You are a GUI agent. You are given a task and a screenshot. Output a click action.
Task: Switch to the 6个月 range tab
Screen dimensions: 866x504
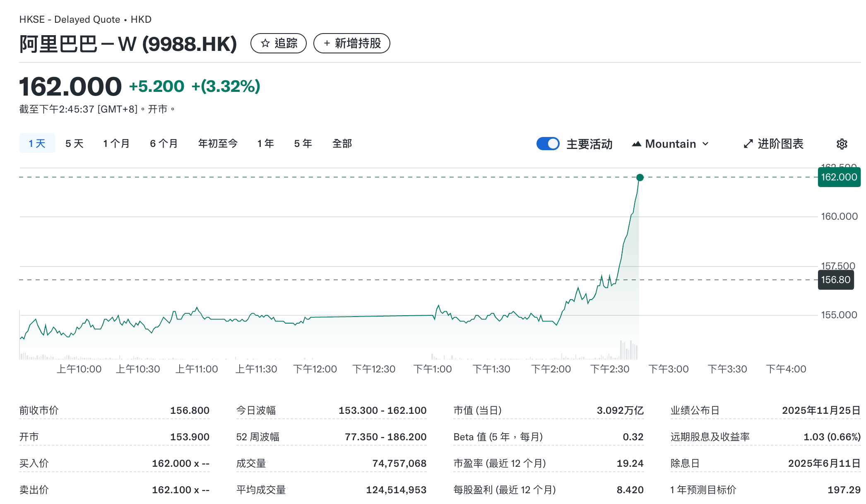click(x=164, y=143)
